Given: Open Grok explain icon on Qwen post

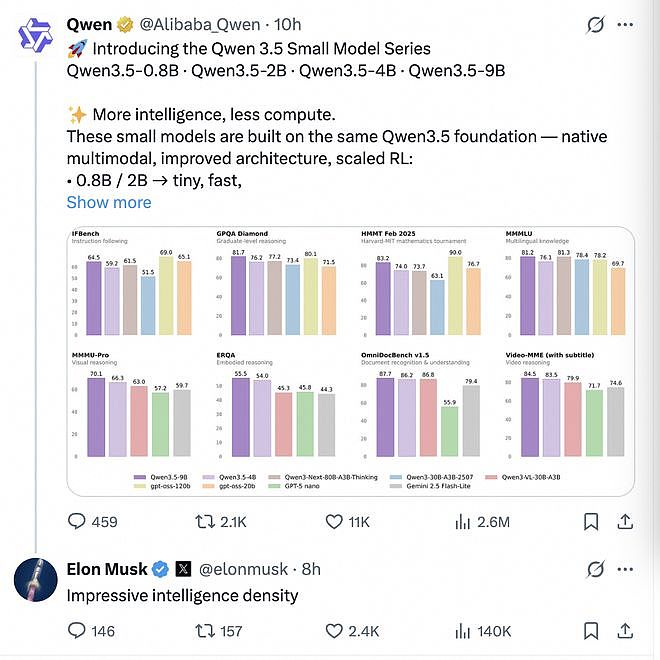Looking at the screenshot, I should pyautogui.click(x=595, y=25).
